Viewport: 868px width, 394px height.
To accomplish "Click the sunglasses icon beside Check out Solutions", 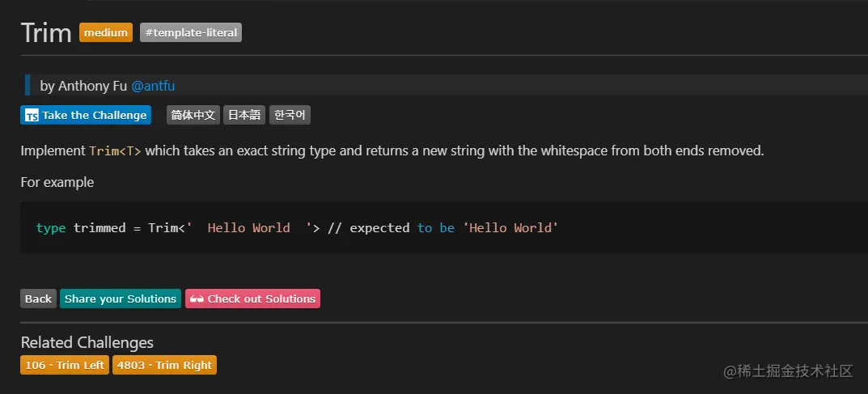I will [197, 299].
